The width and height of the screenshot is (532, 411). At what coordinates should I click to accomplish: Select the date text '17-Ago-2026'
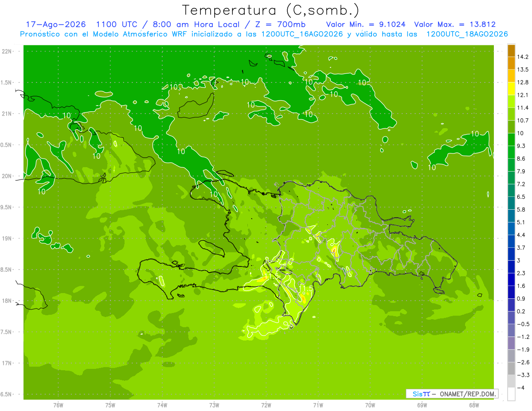(x=55, y=24)
